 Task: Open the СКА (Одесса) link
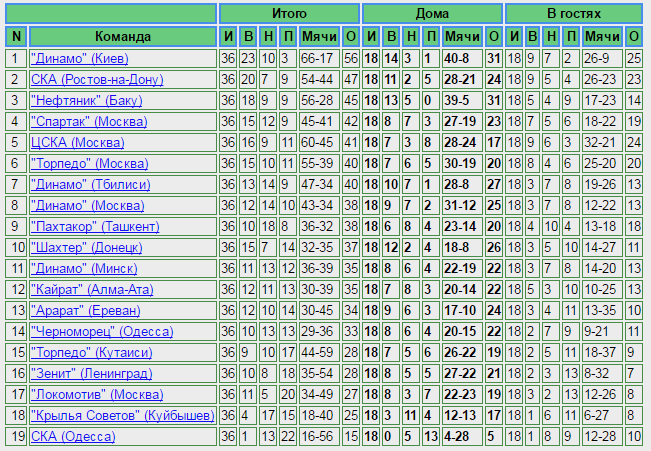tap(73, 436)
